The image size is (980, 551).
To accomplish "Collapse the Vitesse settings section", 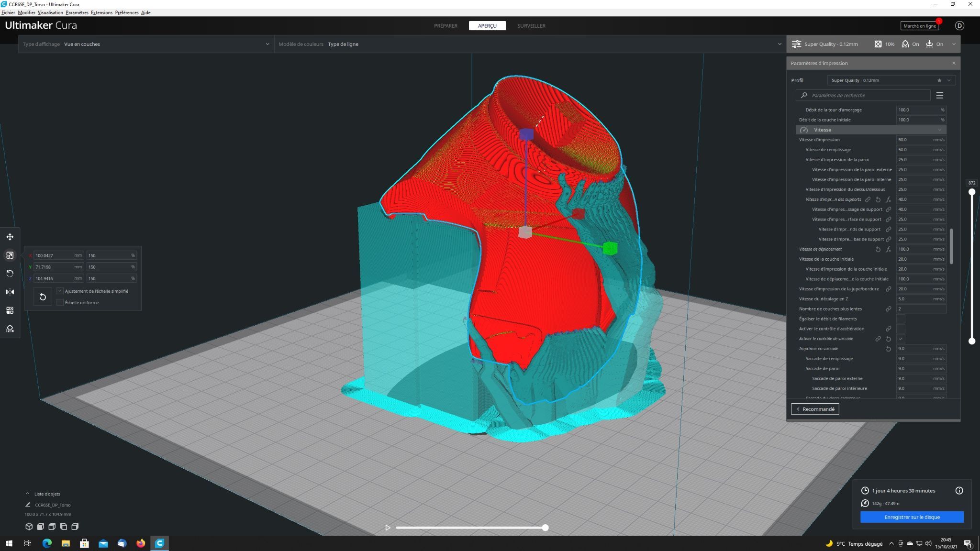I will pos(870,130).
